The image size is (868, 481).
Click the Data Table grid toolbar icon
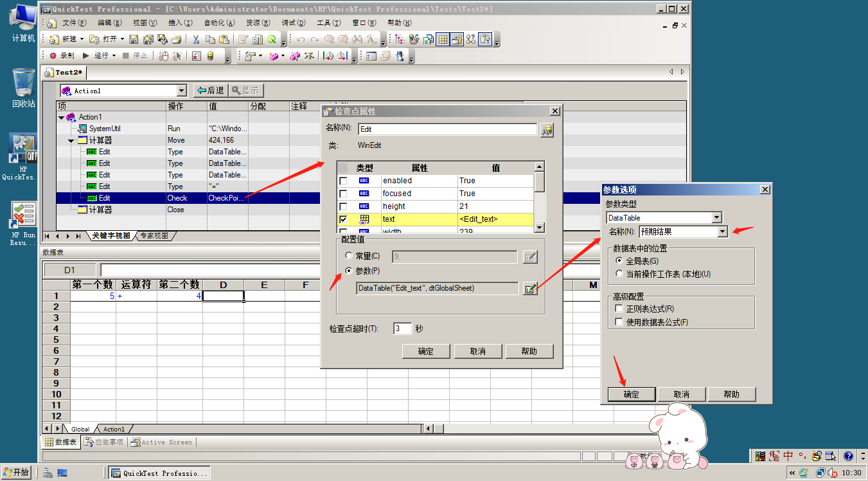tap(443, 39)
